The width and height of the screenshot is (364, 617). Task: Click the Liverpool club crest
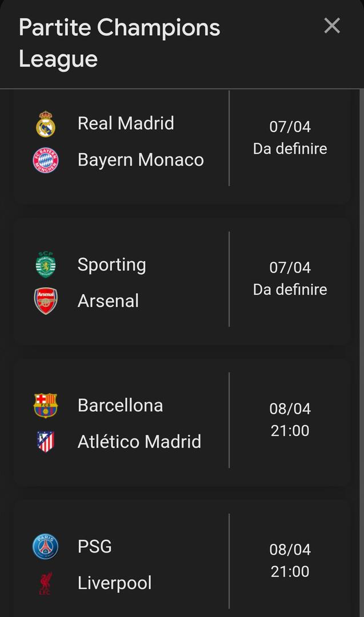[x=46, y=583]
